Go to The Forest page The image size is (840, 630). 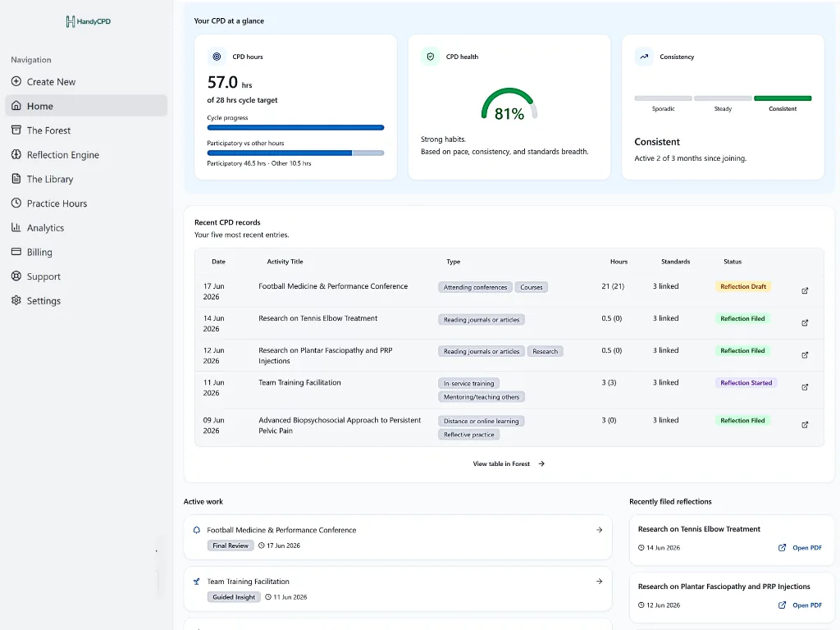(86, 130)
